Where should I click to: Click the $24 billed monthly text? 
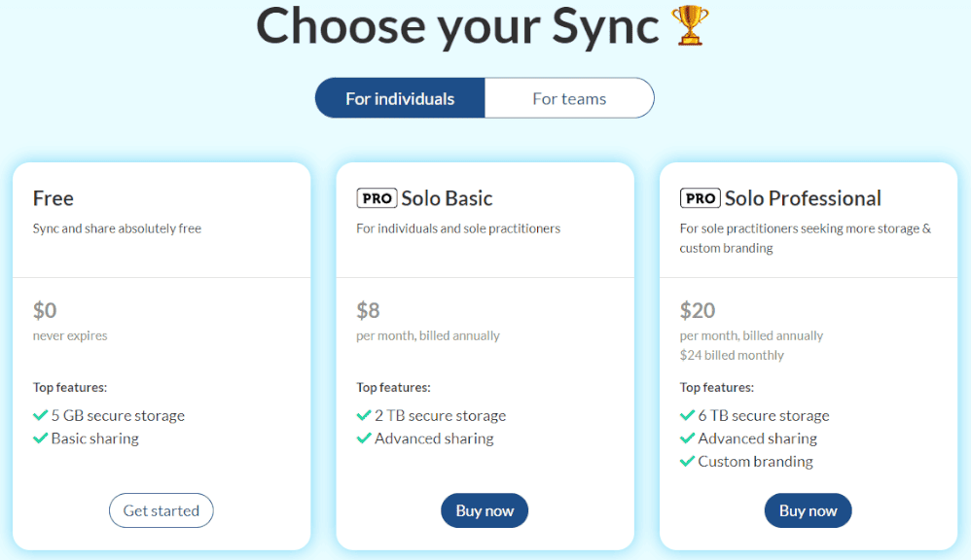tap(732, 355)
